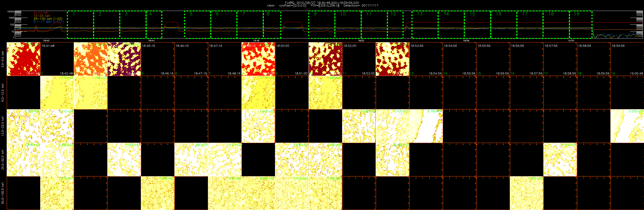Click the '18:44' time axis label
The height and width of the screenshot is (210, 644).
pyautogui.click(x=151, y=40)
